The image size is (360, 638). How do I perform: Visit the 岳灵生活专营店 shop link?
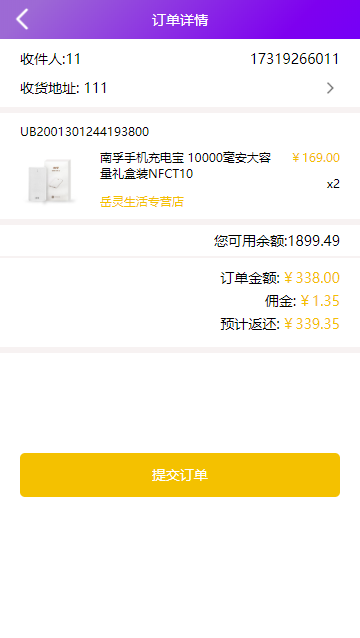(142, 201)
